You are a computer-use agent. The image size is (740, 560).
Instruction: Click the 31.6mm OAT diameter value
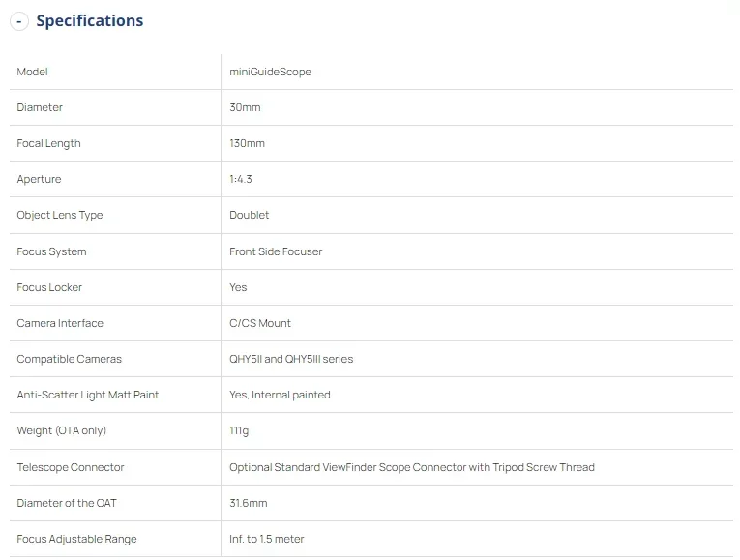[248, 503]
